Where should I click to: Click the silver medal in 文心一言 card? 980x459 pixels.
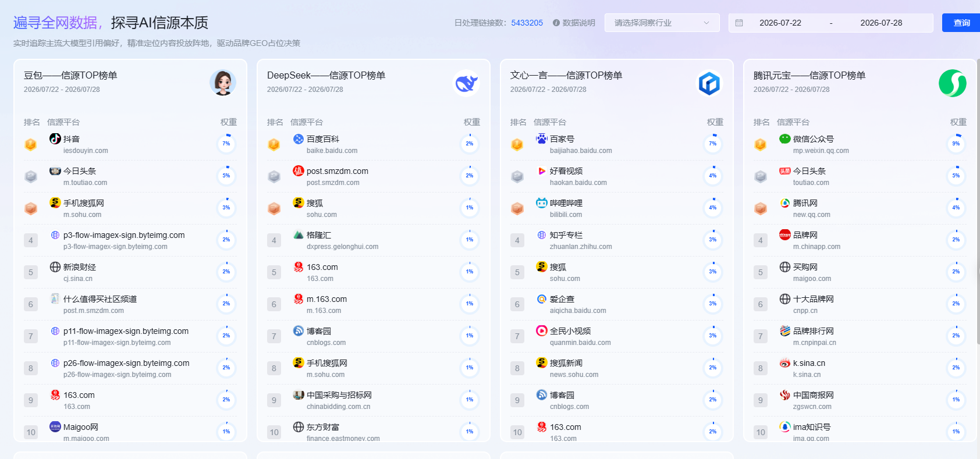(x=517, y=176)
